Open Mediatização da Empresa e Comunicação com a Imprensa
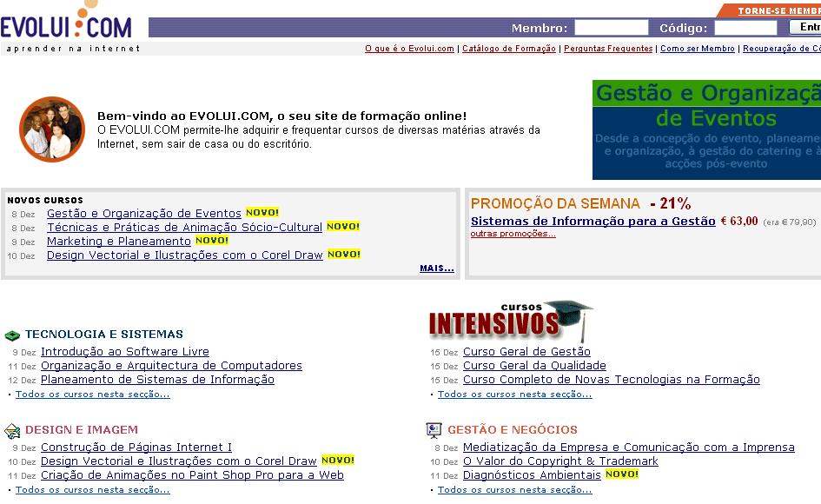Screen dimensions: 821x504 coord(629,448)
